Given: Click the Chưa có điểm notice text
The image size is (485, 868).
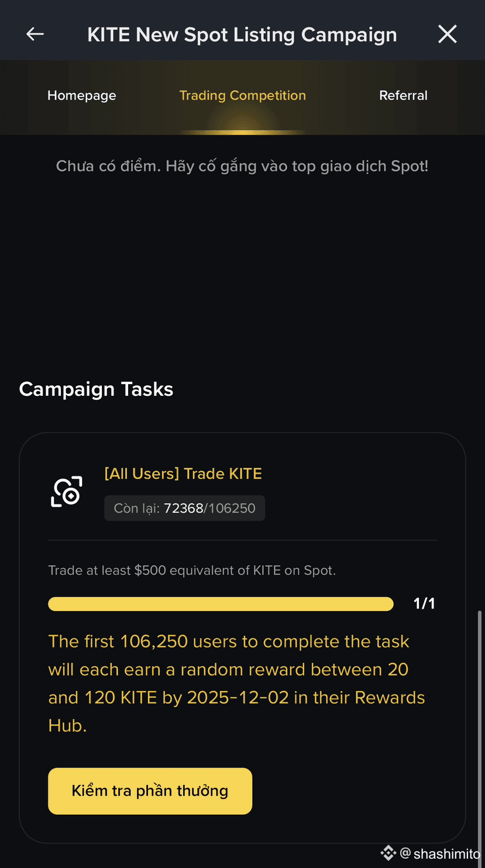Looking at the screenshot, I should click(242, 166).
